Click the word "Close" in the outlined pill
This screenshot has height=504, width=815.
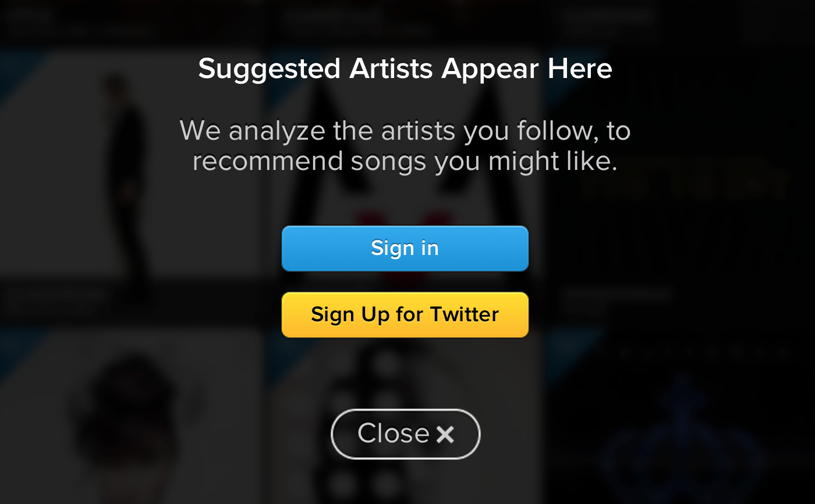pos(394,434)
